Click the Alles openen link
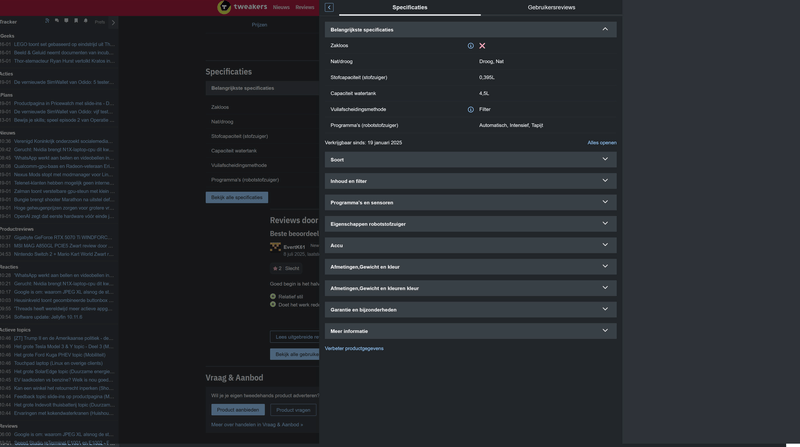The height and width of the screenshot is (447, 800). pos(601,143)
